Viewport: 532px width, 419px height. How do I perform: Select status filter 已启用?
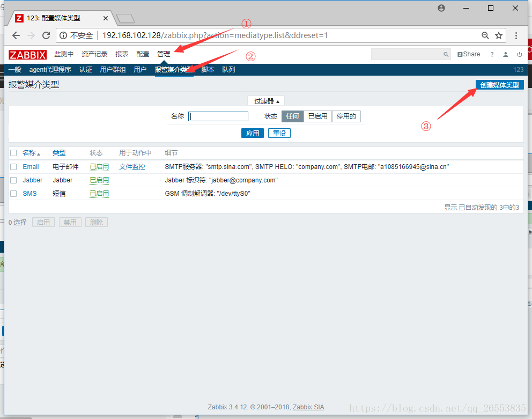click(317, 116)
